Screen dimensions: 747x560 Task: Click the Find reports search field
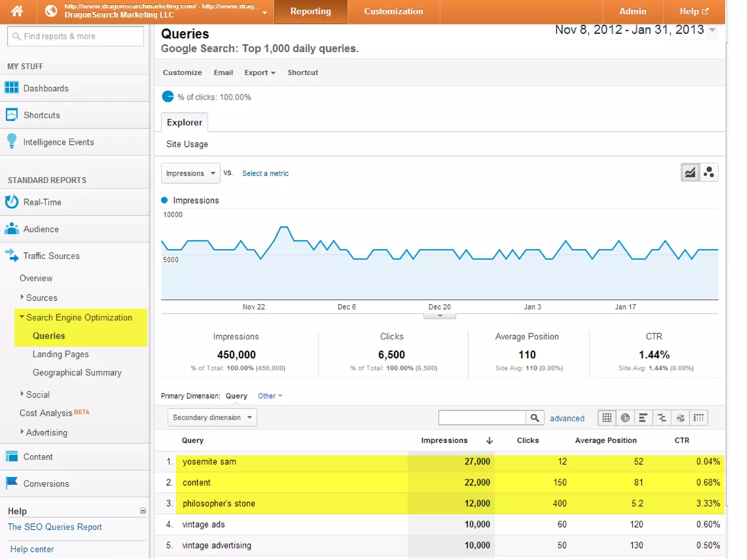pos(76,36)
